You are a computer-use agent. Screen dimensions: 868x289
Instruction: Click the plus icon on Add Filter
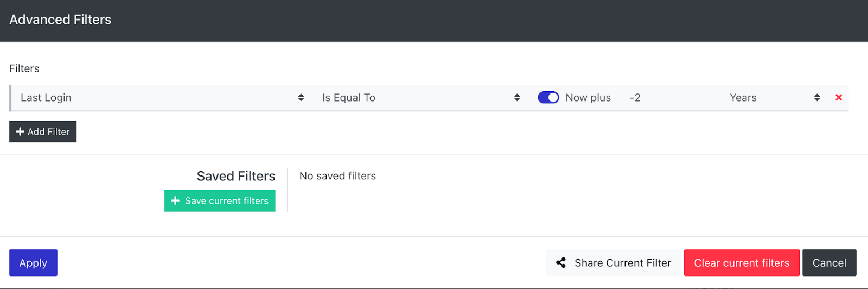click(x=20, y=132)
